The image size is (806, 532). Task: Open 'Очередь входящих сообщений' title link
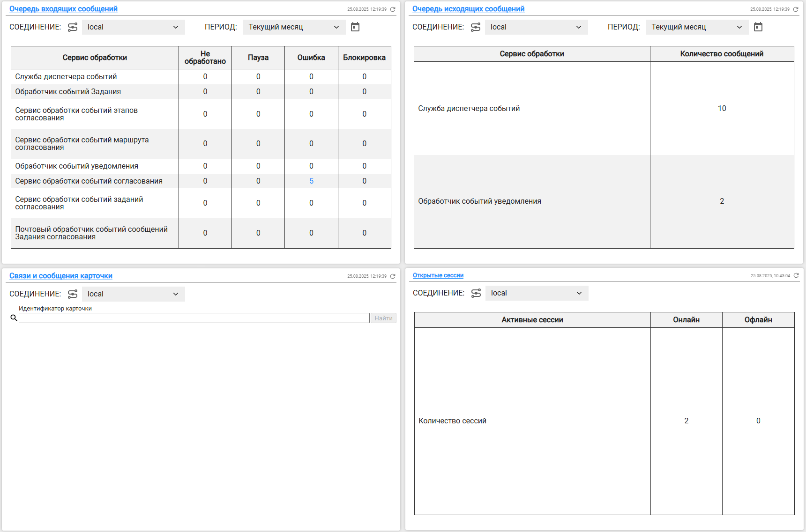pos(63,9)
